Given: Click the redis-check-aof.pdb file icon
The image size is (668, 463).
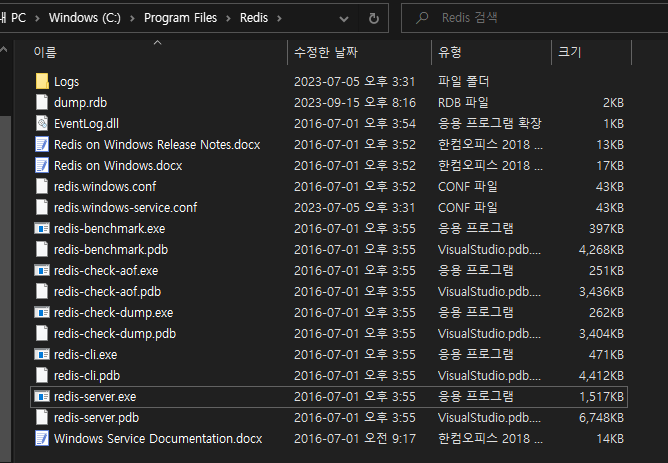Looking at the screenshot, I should coord(42,292).
